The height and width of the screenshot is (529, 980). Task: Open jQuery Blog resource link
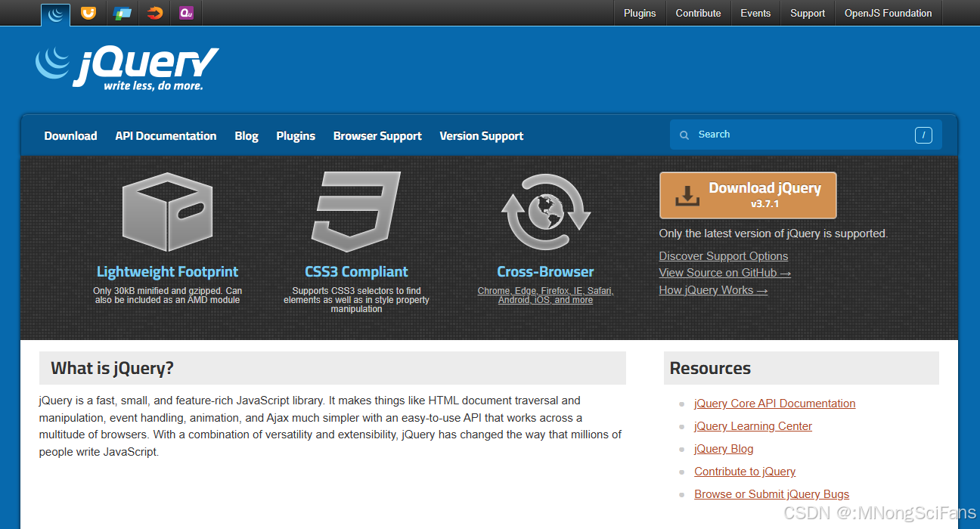(x=724, y=449)
